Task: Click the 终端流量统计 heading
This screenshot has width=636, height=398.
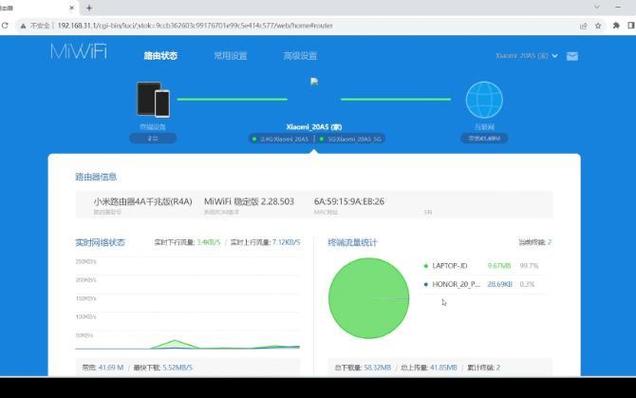Action: pos(352,243)
